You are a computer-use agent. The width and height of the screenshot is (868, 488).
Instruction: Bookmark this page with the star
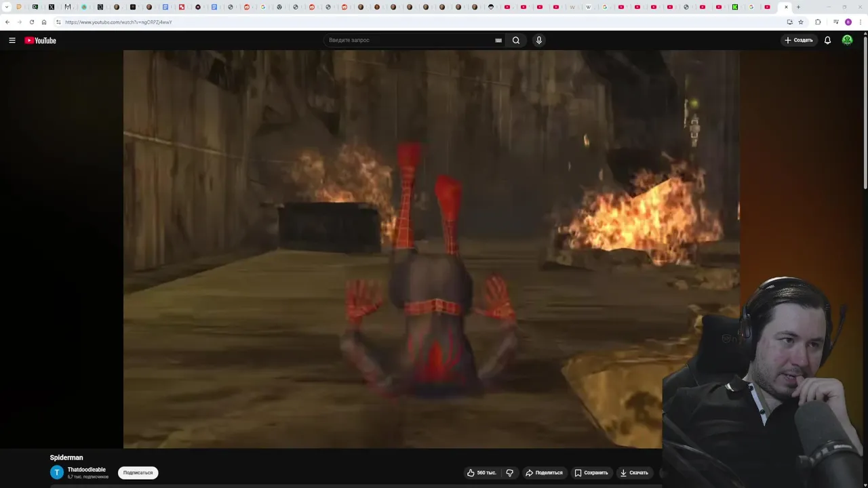(x=801, y=22)
